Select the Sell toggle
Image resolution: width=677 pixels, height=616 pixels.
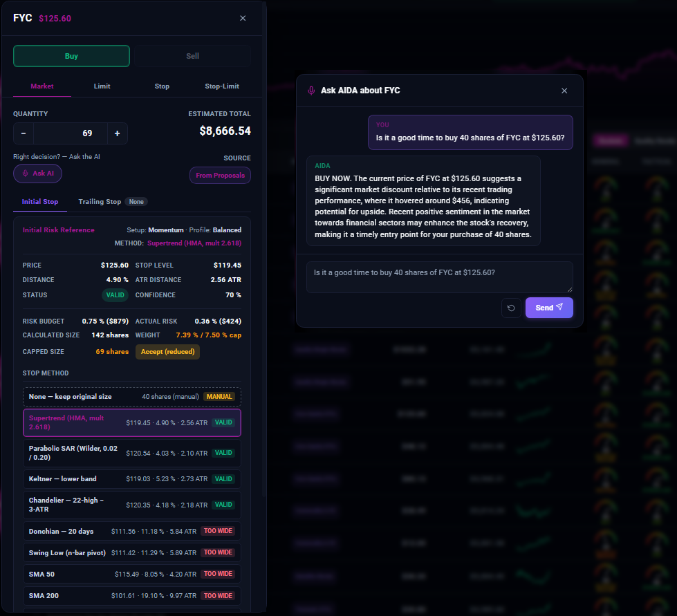[x=192, y=56]
